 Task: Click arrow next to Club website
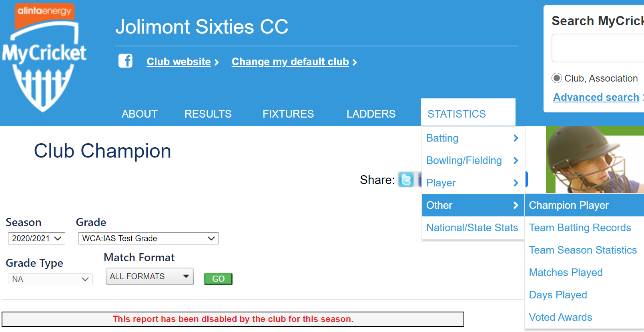217,62
